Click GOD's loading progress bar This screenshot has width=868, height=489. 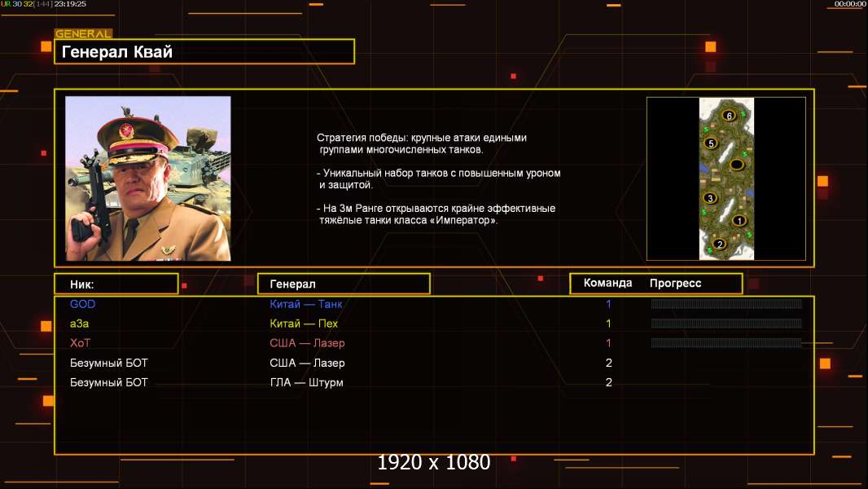coord(726,303)
